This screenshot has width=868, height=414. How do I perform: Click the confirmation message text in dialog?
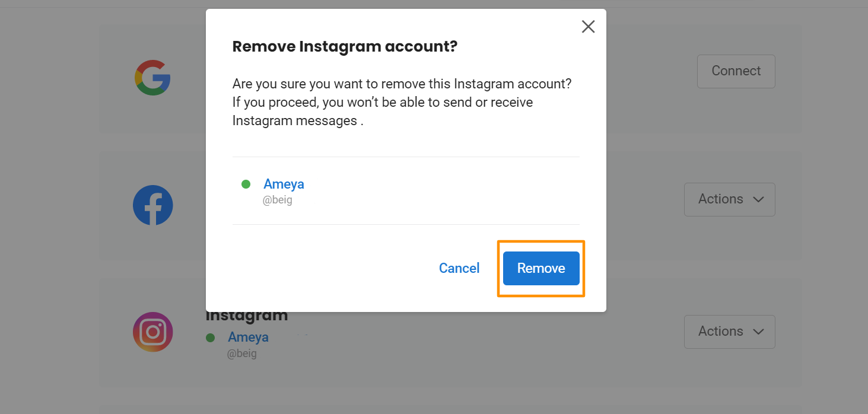[402, 102]
